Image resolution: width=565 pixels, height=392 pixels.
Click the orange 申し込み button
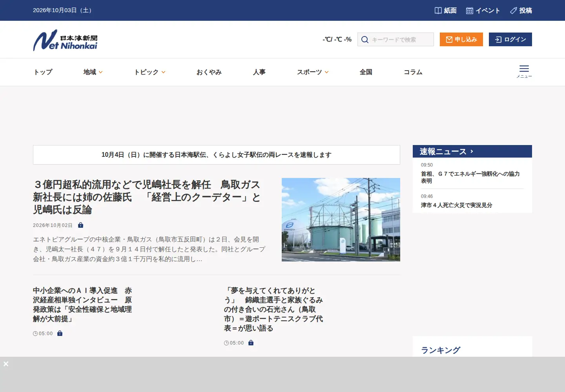pos(461,39)
